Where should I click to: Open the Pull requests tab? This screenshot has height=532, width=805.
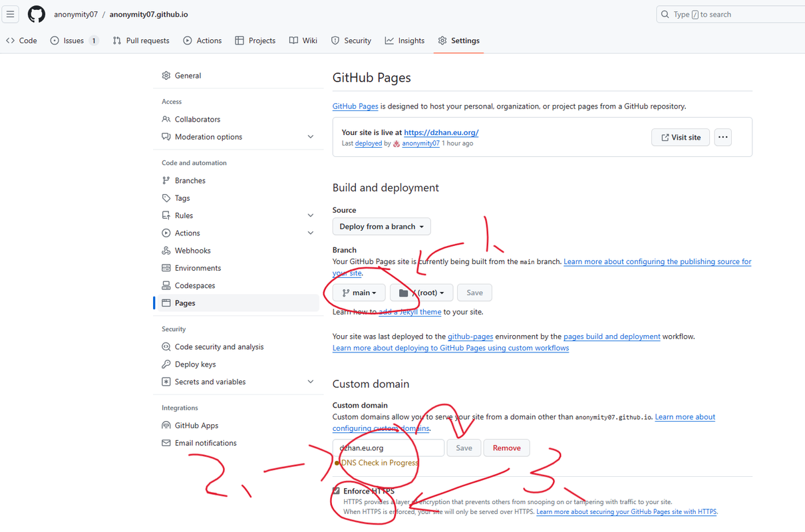[x=141, y=41]
